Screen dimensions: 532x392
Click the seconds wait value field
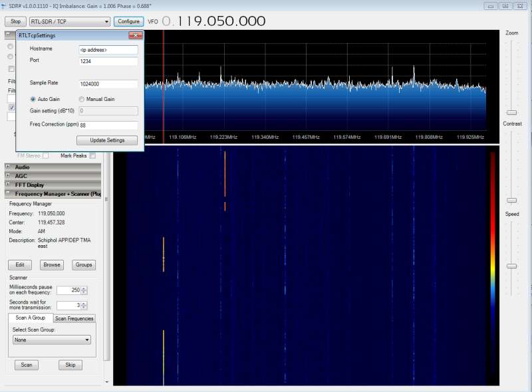coord(69,305)
